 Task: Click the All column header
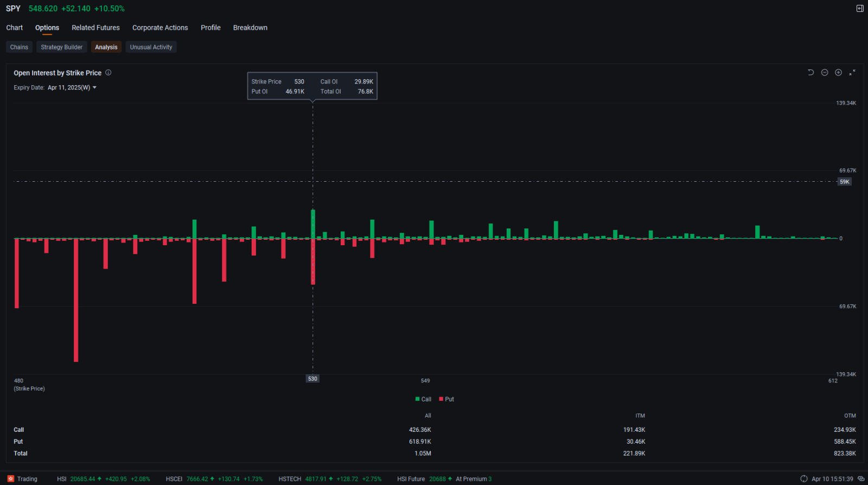(x=428, y=416)
